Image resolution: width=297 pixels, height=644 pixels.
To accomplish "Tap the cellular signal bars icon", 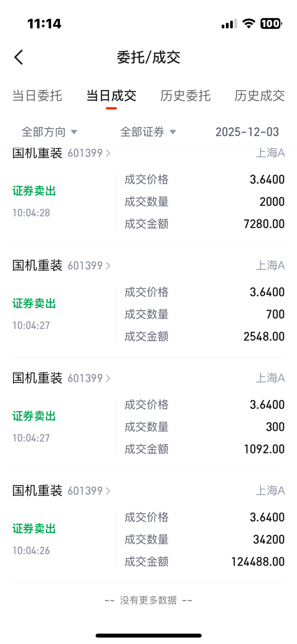I will pos(229,24).
